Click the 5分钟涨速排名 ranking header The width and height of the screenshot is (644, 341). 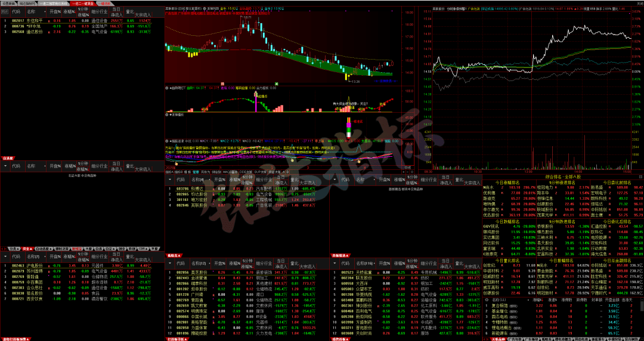click(x=562, y=182)
